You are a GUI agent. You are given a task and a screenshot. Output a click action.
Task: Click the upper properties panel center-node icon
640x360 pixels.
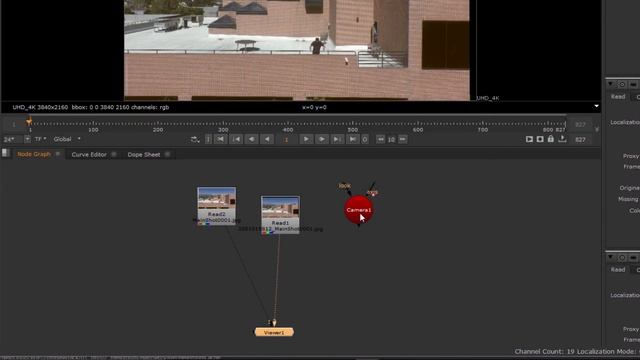622,84
